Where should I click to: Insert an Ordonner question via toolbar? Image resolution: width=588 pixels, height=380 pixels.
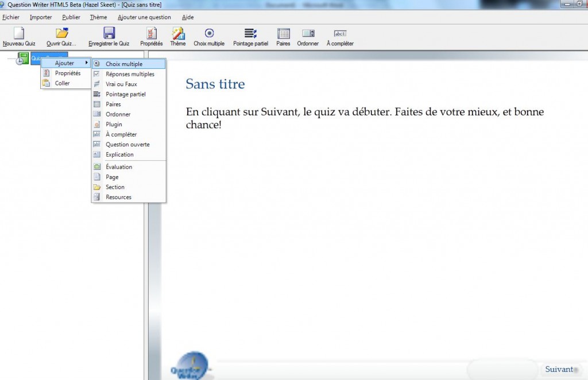click(x=308, y=36)
